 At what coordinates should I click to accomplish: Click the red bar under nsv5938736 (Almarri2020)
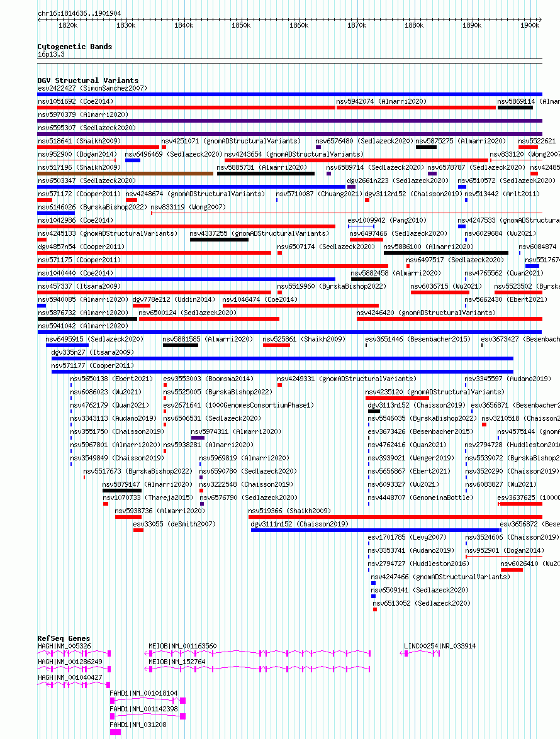128,516
